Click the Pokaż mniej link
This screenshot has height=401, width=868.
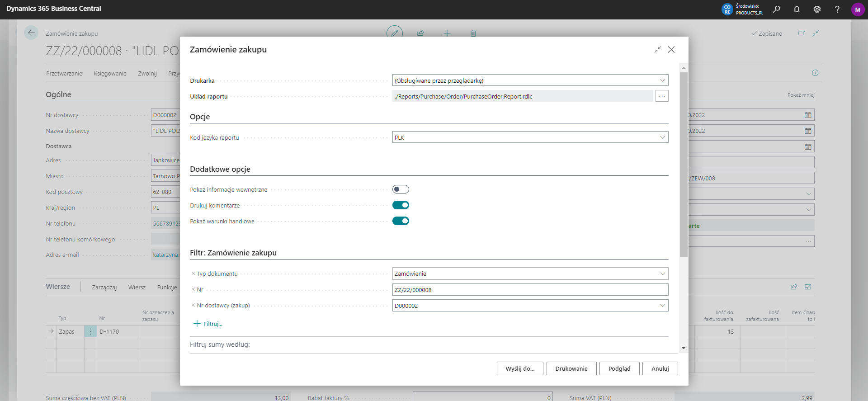click(801, 95)
